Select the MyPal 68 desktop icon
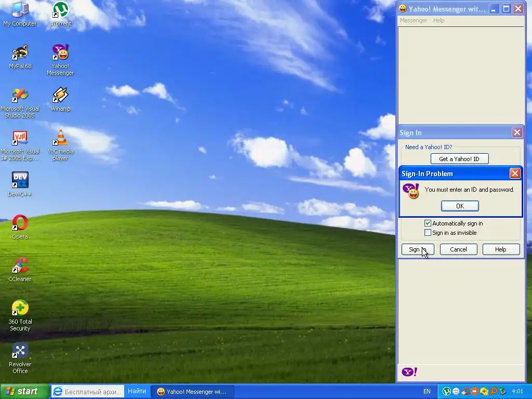Viewport: 532px width, 399px height. click(x=20, y=57)
